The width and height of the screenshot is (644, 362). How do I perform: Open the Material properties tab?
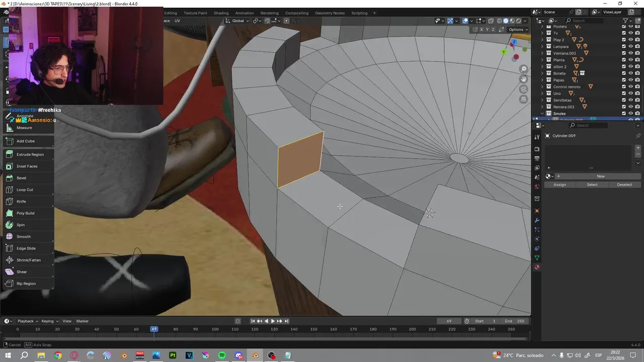537,267
